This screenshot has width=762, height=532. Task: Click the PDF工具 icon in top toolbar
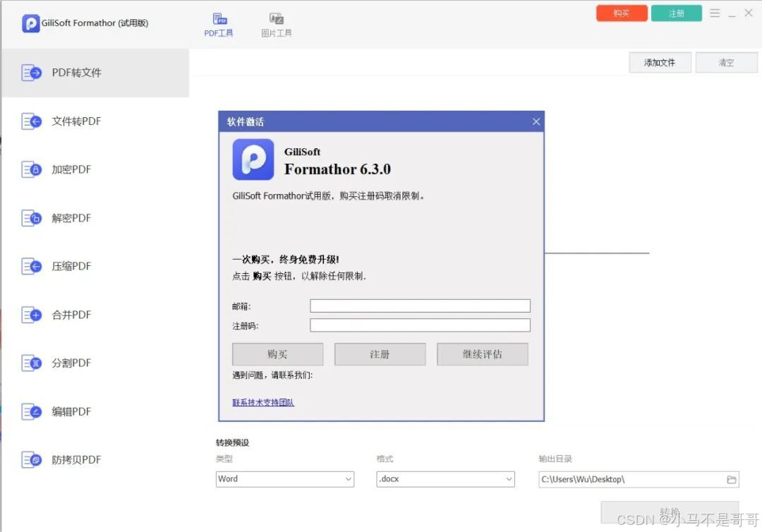pos(220,19)
